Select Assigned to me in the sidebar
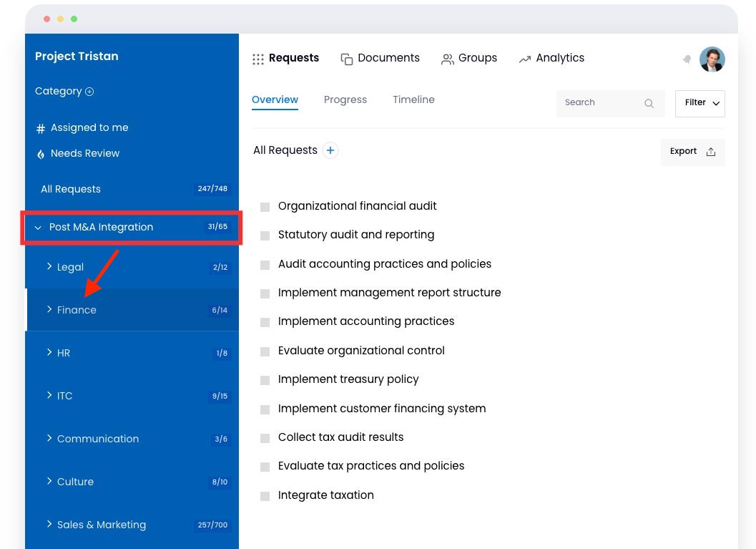This screenshot has height=549, width=756. 89,127
